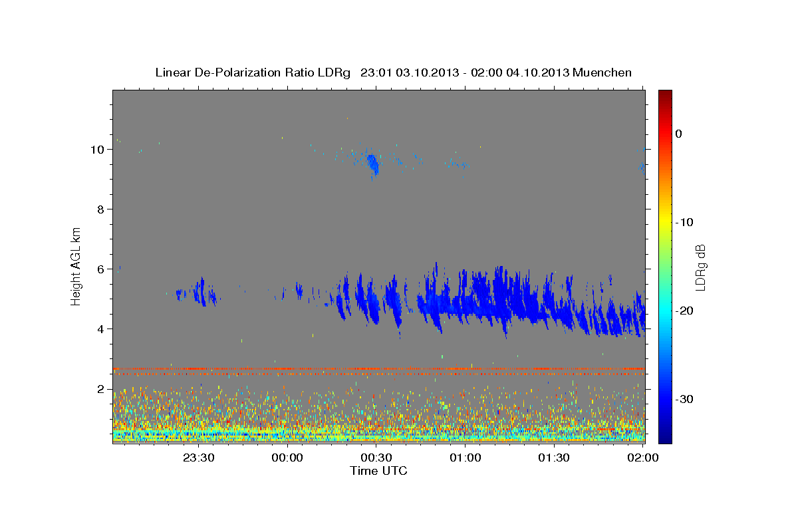The width and height of the screenshot is (798, 532).
Task: Click the 00:00 time tick label
Action: [x=288, y=458]
